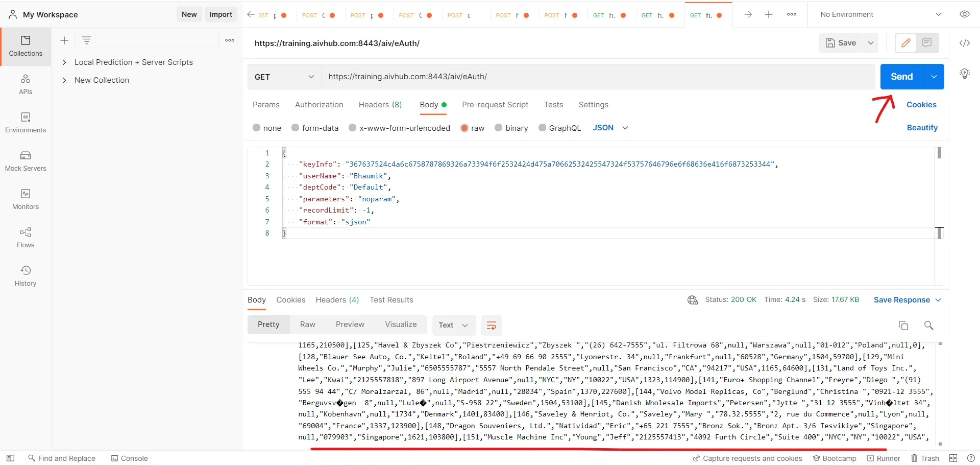The image size is (980, 466).
Task: Click the Import button
Action: coord(221,14)
